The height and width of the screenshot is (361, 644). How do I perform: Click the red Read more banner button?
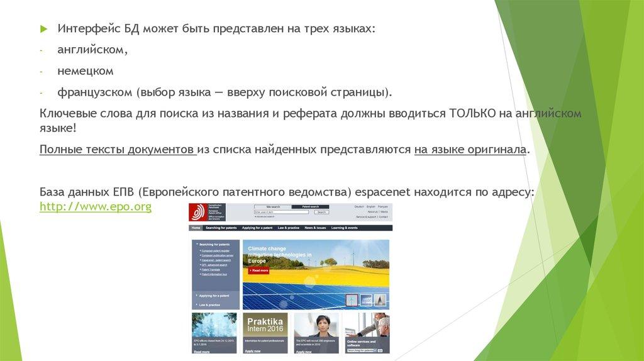click(x=258, y=270)
